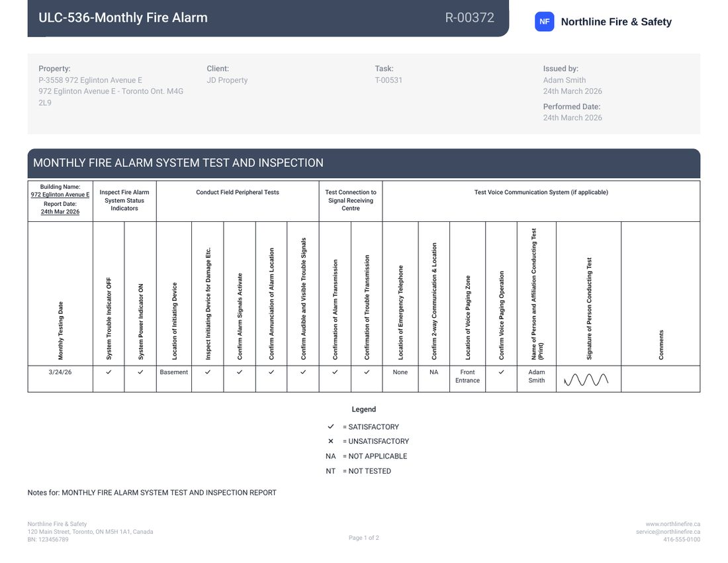The image size is (728, 563).
Task: Click the ULC-536-Monthly Fire Alarm title
Action: click(123, 18)
